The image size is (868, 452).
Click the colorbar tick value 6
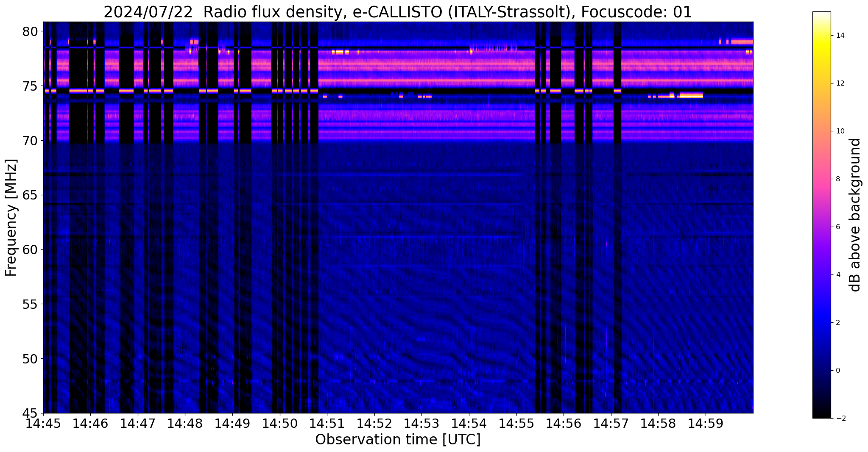[837, 227]
